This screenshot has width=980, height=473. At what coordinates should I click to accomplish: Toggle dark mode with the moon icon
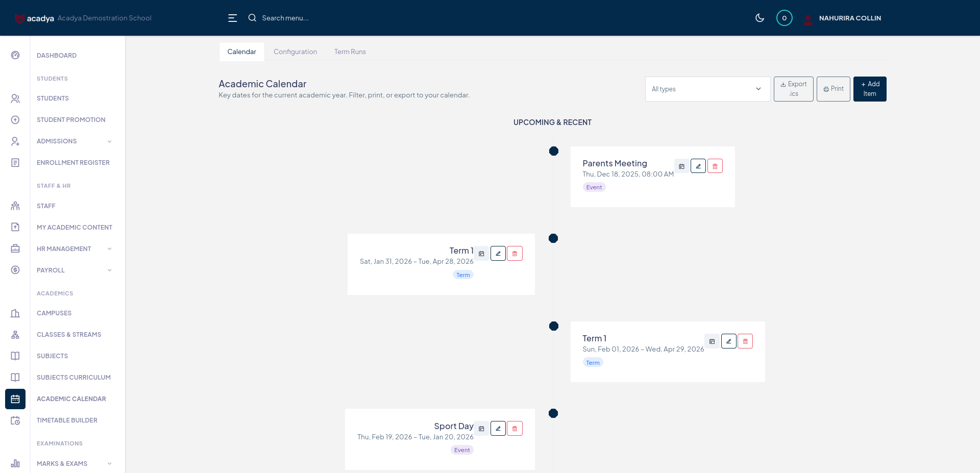pos(759,18)
